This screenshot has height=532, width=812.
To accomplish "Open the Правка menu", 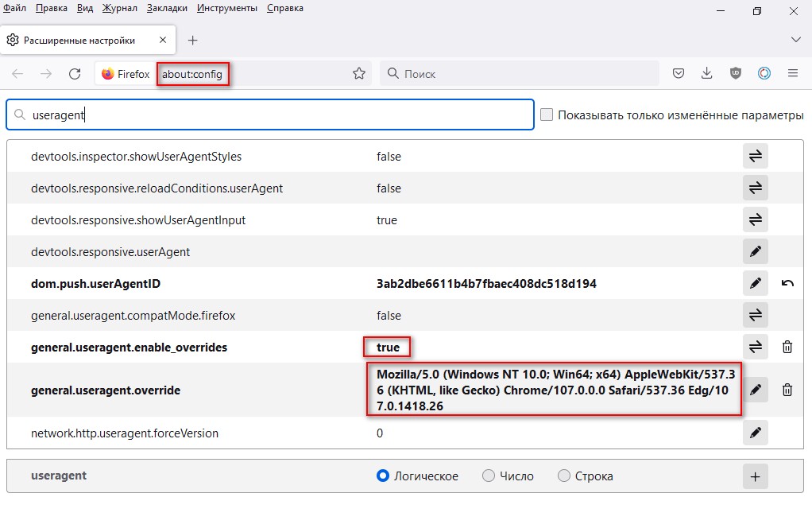I will [x=52, y=8].
